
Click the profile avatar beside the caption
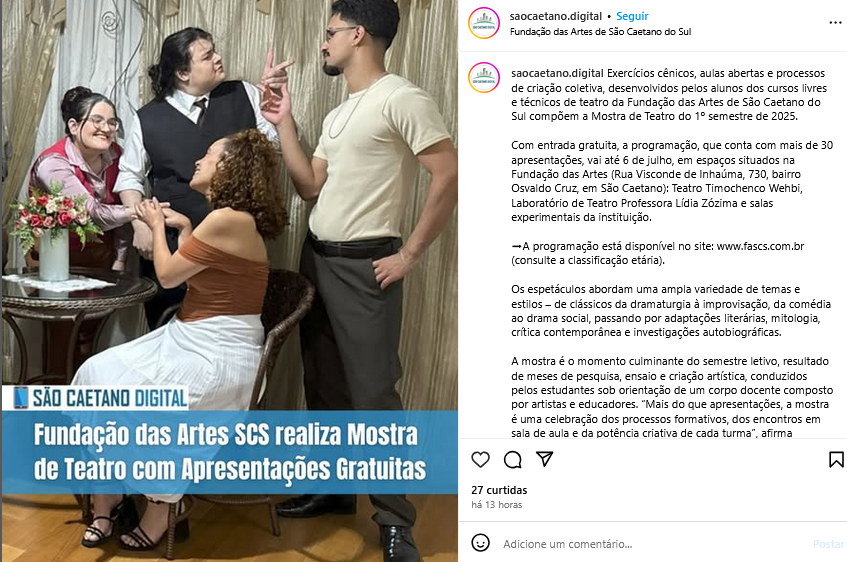(484, 78)
